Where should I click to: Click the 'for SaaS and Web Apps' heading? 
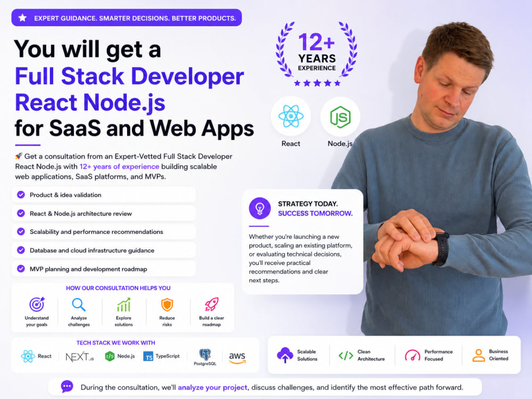[x=135, y=129]
